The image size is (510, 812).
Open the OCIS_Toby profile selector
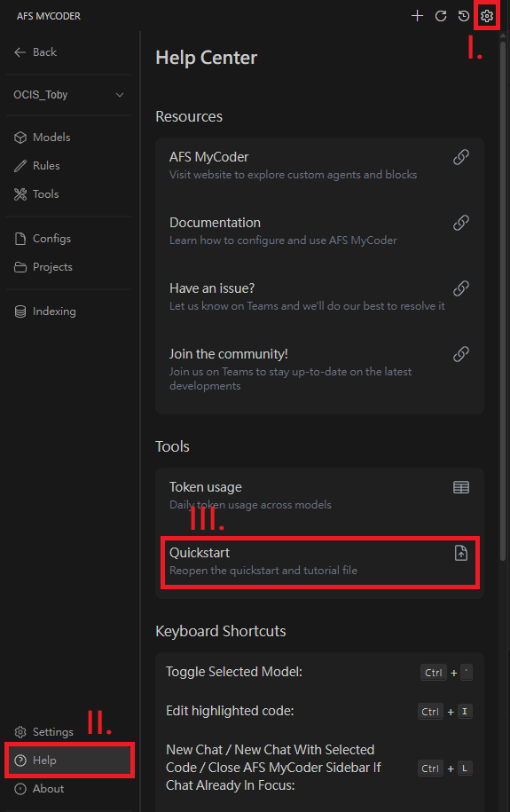coord(69,95)
